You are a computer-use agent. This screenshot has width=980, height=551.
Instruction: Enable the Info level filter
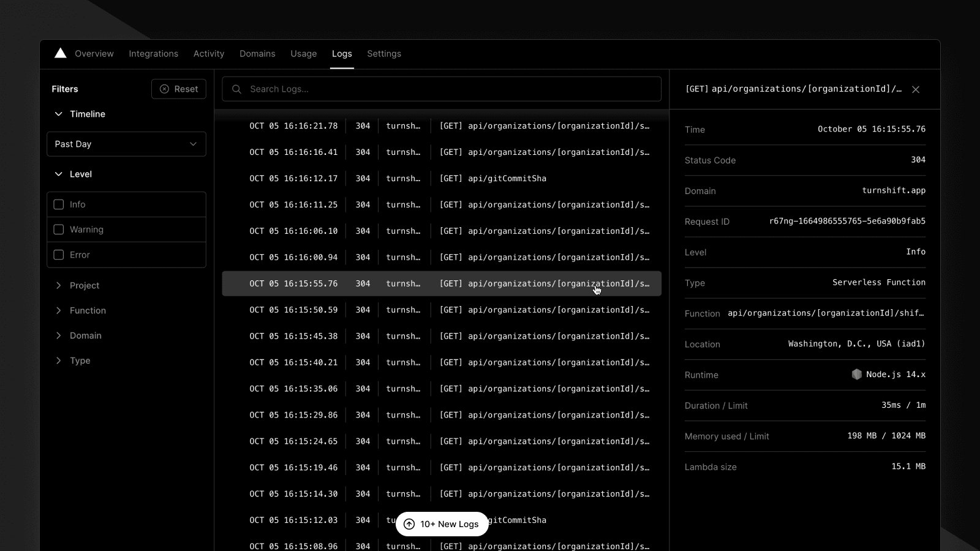(58, 204)
